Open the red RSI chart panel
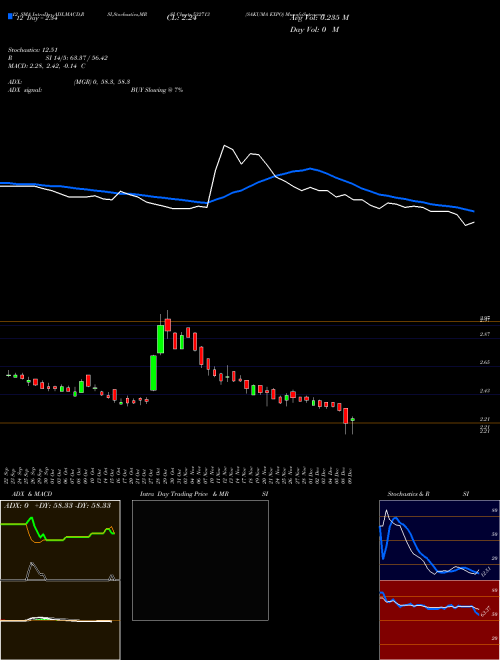500x660 pixels. click(439, 620)
